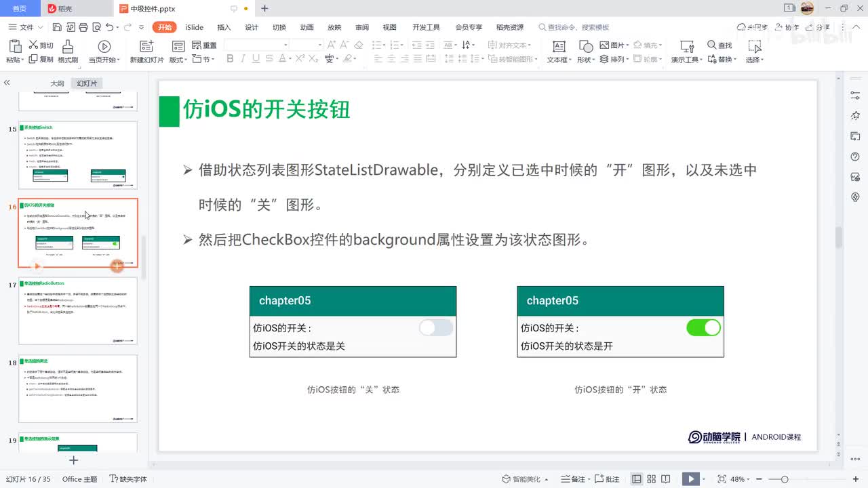The height and width of the screenshot is (488, 868).
Task: Open the 审阅 Review ribbon tab
Action: pos(362,27)
